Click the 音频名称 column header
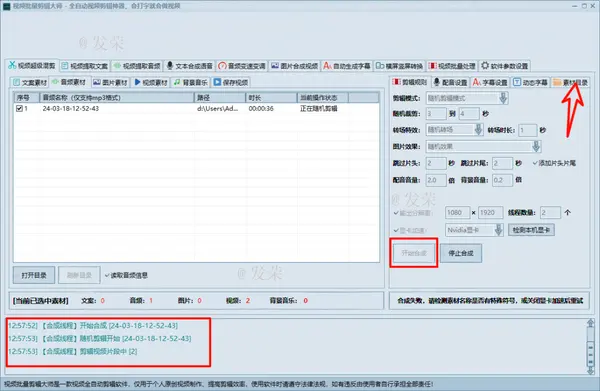Image resolution: width=600 pixels, height=391 pixels. (117, 98)
